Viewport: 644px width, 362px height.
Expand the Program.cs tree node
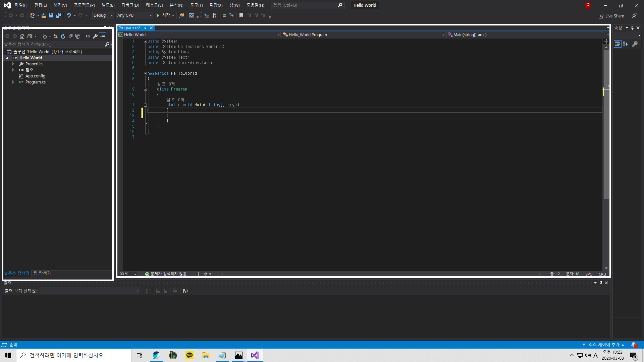tap(13, 82)
